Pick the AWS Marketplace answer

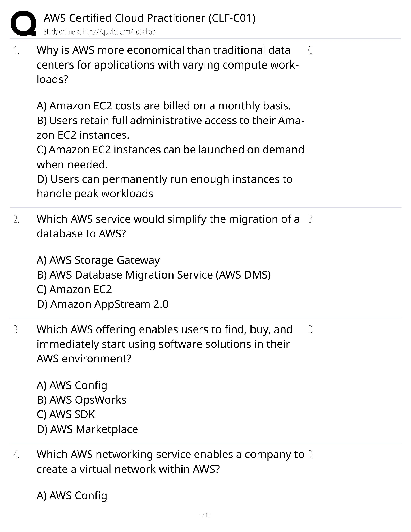click(87, 429)
